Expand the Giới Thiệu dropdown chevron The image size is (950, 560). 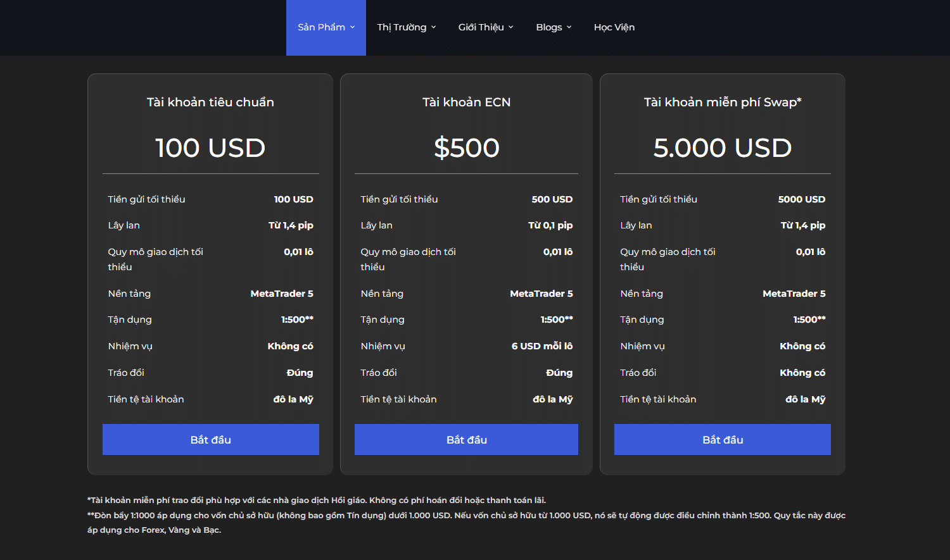[x=511, y=27]
